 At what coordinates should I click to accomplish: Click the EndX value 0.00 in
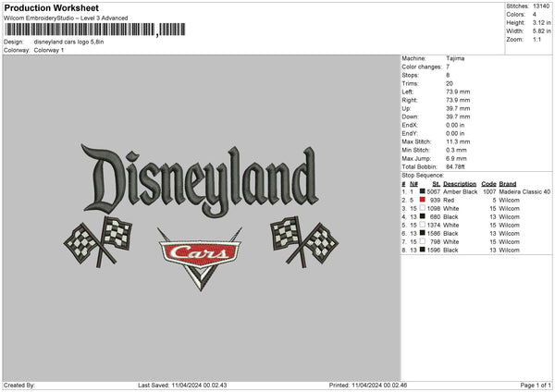coord(455,125)
